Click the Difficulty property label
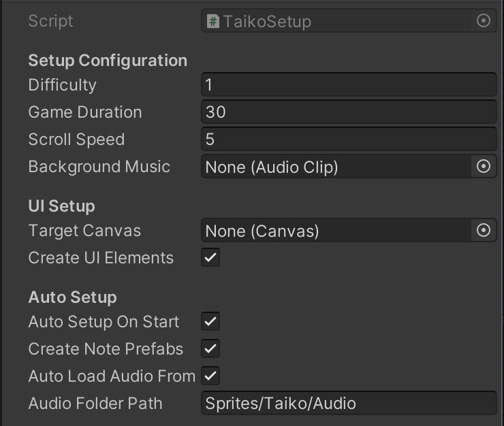 point(62,85)
